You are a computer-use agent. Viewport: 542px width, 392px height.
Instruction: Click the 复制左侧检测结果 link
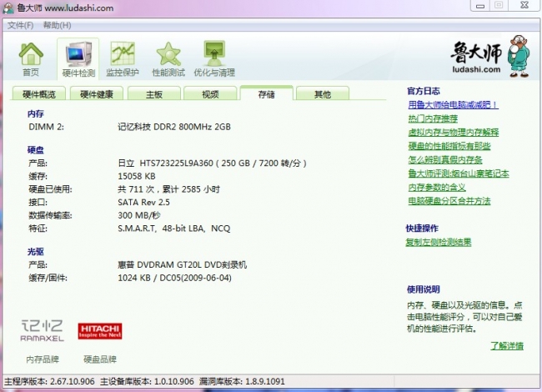coord(438,242)
